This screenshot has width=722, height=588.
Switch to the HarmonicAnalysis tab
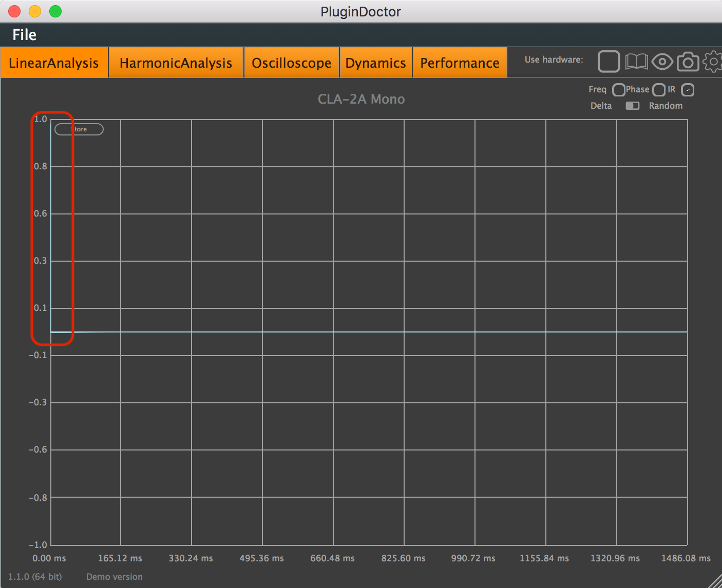[x=176, y=63]
